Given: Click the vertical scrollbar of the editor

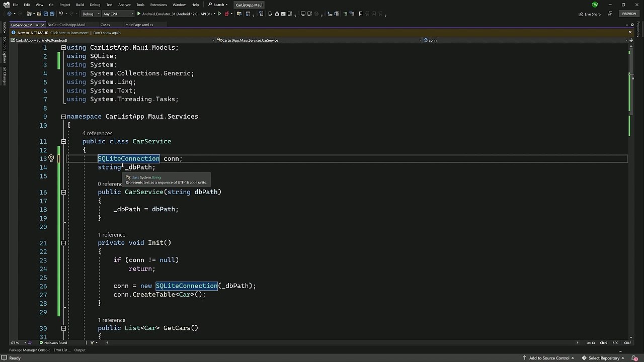Looking at the screenshot, I should coord(630,191).
